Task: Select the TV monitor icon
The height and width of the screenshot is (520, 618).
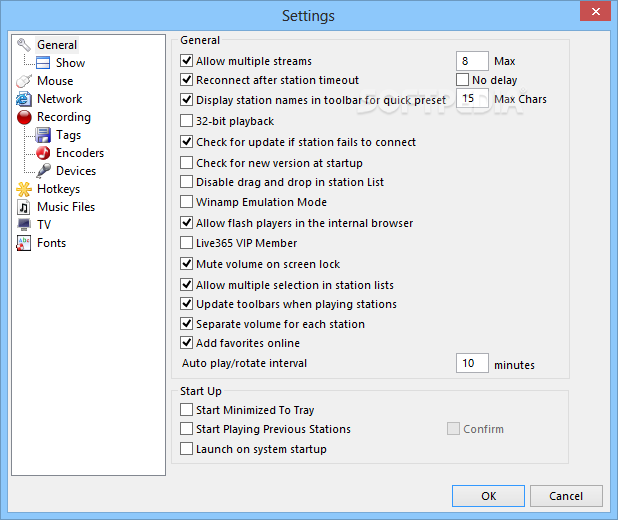Action: (x=24, y=225)
